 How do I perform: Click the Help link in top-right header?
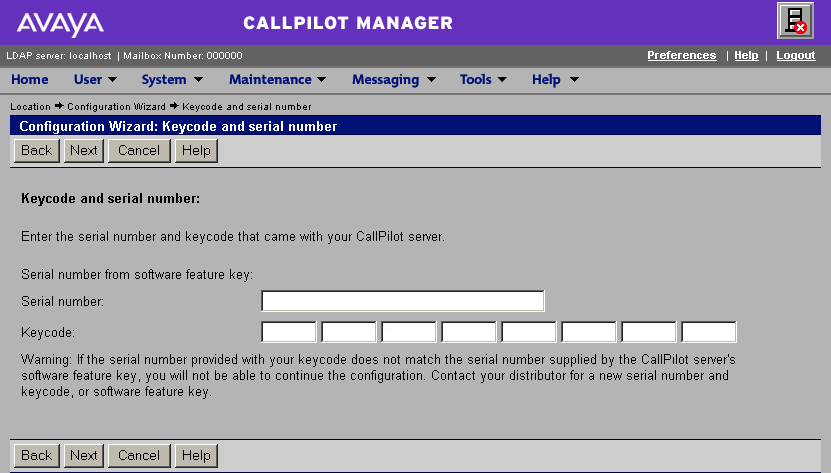click(746, 55)
